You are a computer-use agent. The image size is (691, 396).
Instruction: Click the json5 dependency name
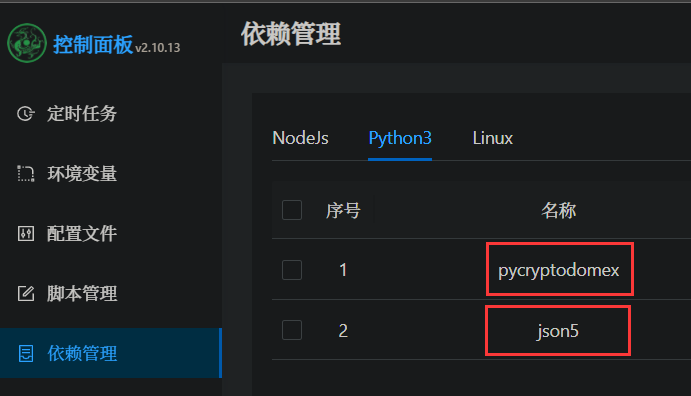[x=558, y=331]
